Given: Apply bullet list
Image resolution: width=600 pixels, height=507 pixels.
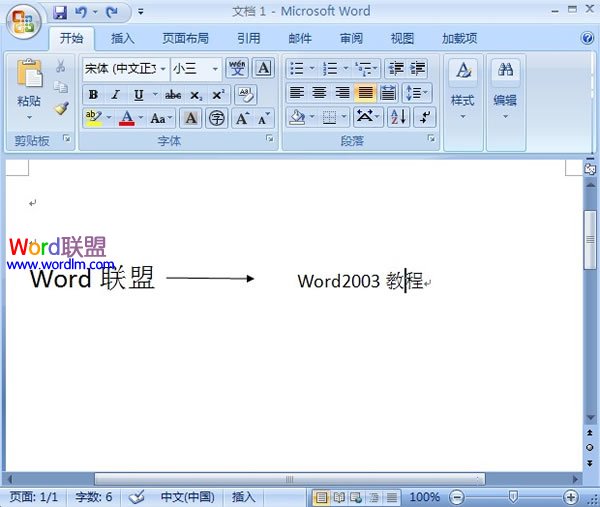Looking at the screenshot, I should [x=297, y=69].
